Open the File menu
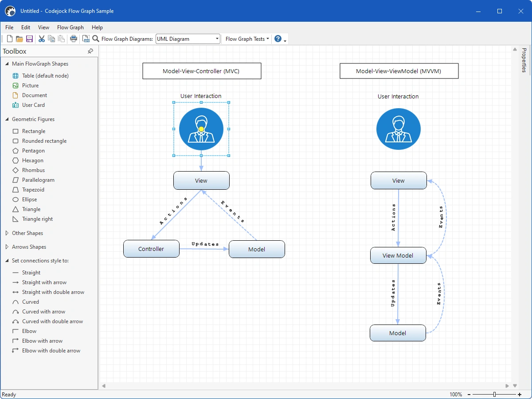 click(x=9, y=27)
